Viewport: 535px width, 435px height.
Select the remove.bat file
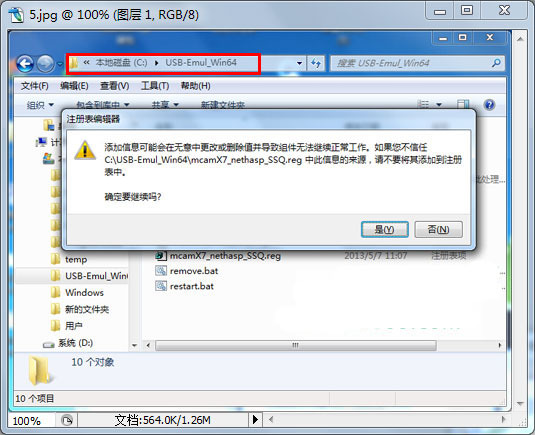187,271
